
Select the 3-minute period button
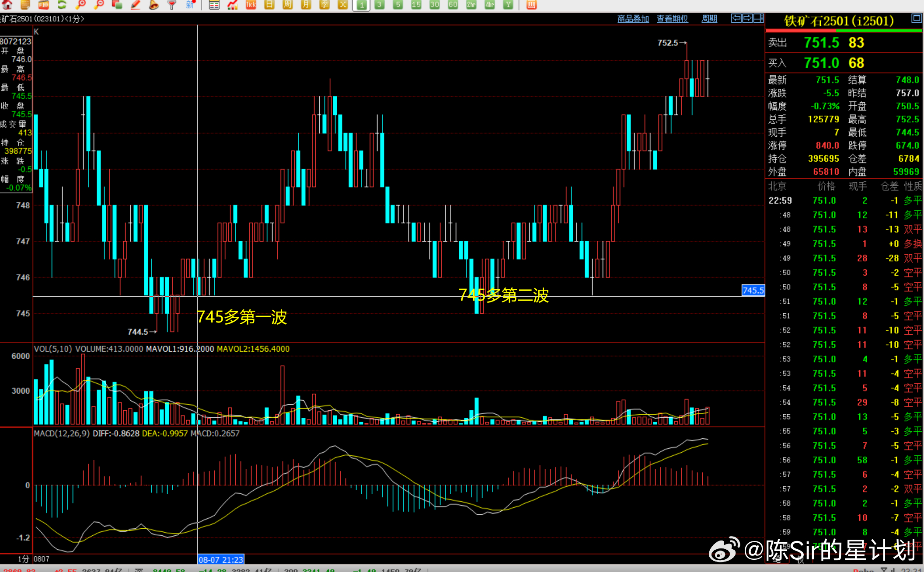point(379,5)
